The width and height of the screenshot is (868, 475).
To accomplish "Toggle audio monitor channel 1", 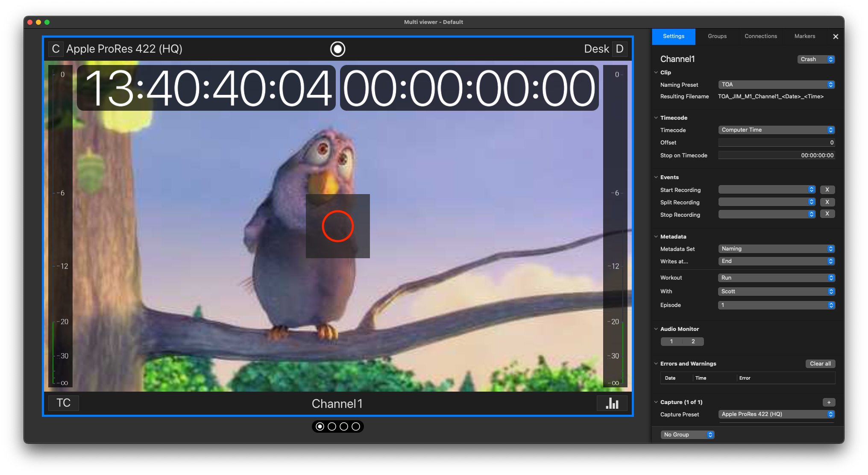I will tap(672, 341).
